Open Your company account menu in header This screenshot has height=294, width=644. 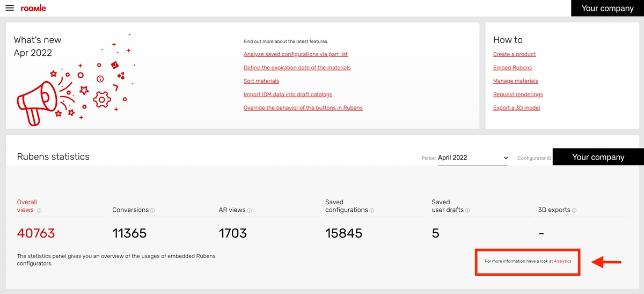608,8
